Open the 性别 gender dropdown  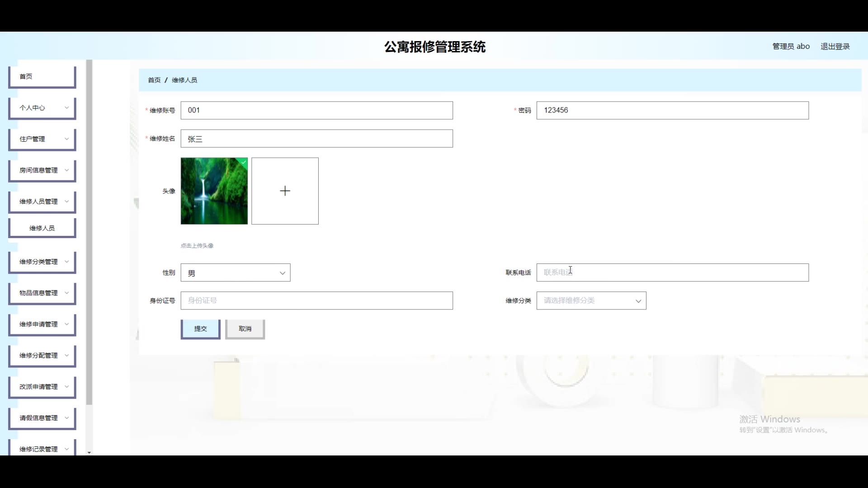click(236, 273)
